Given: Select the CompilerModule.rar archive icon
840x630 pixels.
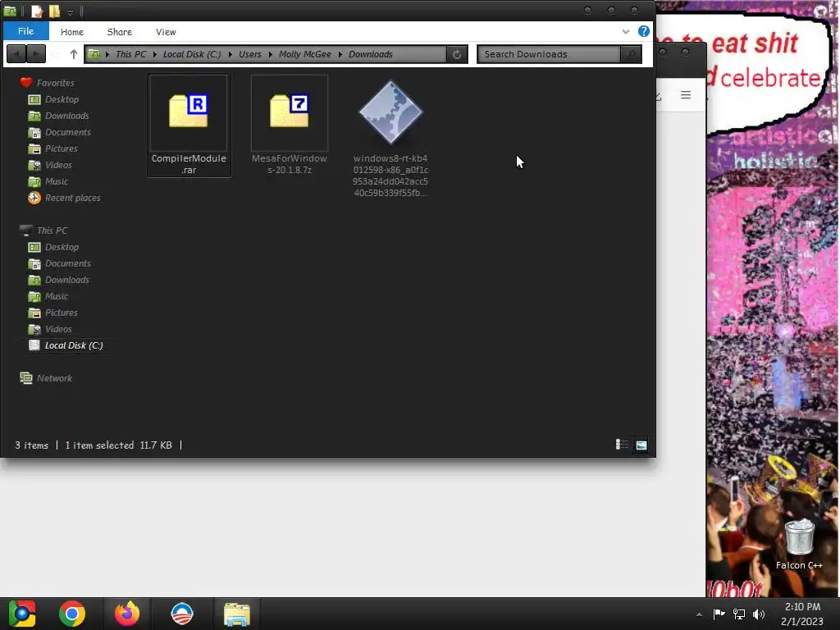Looking at the screenshot, I should (x=189, y=112).
